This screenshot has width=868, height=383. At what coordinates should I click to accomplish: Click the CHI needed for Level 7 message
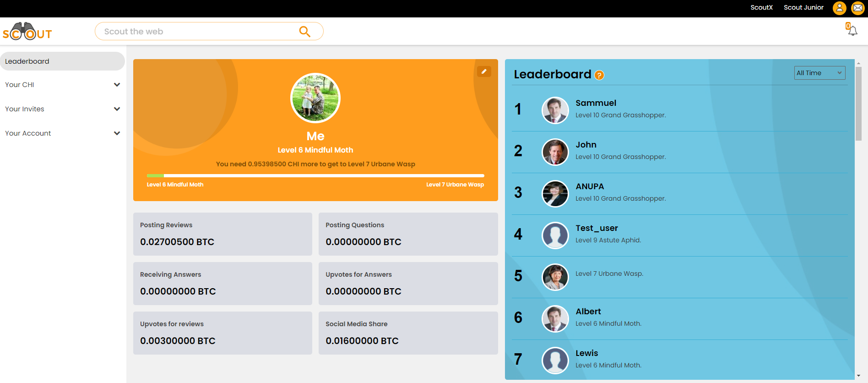[x=315, y=164]
